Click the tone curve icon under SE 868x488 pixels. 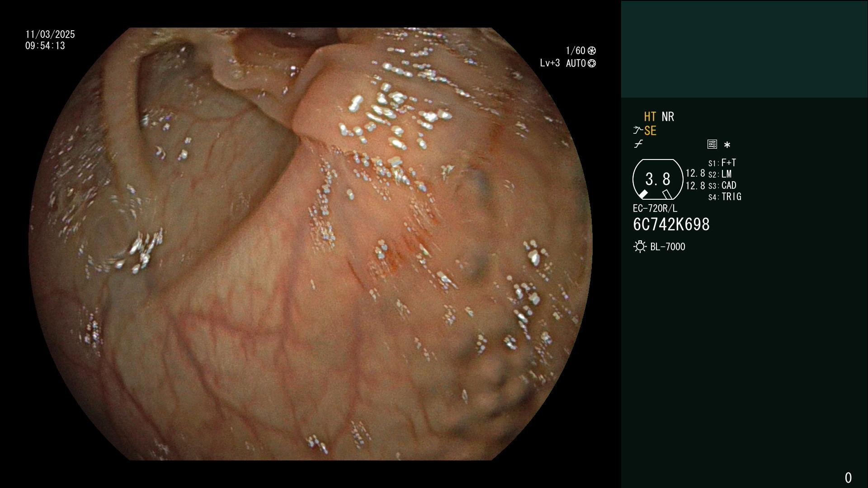point(638,144)
